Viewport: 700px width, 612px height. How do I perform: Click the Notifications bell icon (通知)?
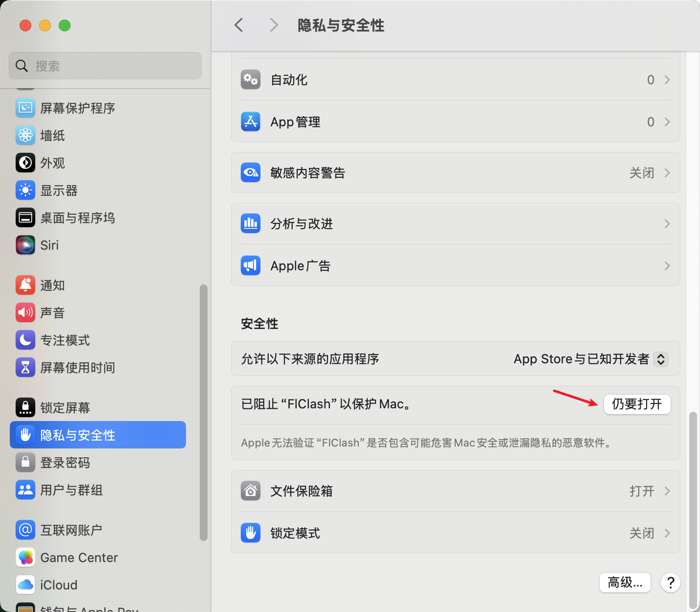[x=25, y=285]
